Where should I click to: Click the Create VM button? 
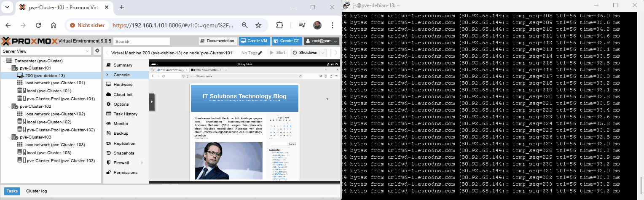(x=254, y=41)
